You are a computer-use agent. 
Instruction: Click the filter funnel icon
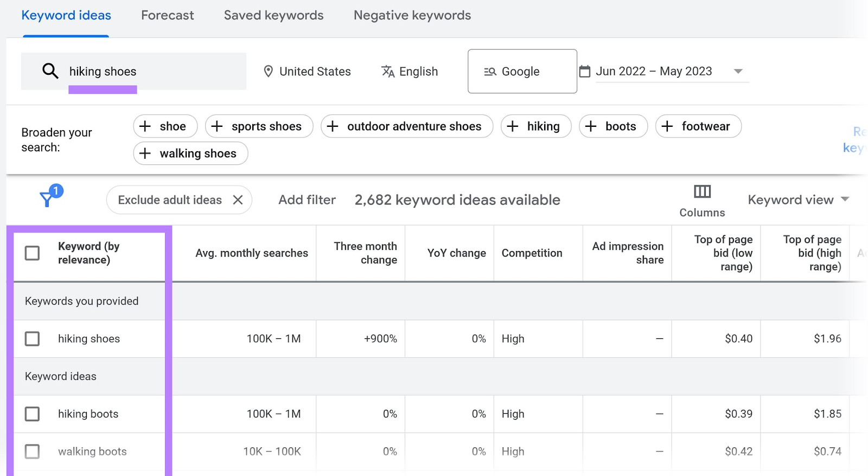click(48, 198)
